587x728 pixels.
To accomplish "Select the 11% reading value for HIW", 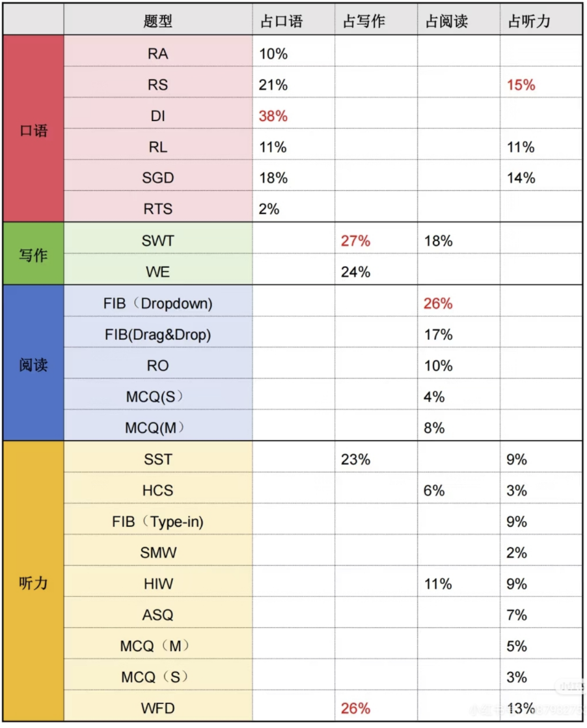I will [x=438, y=584].
